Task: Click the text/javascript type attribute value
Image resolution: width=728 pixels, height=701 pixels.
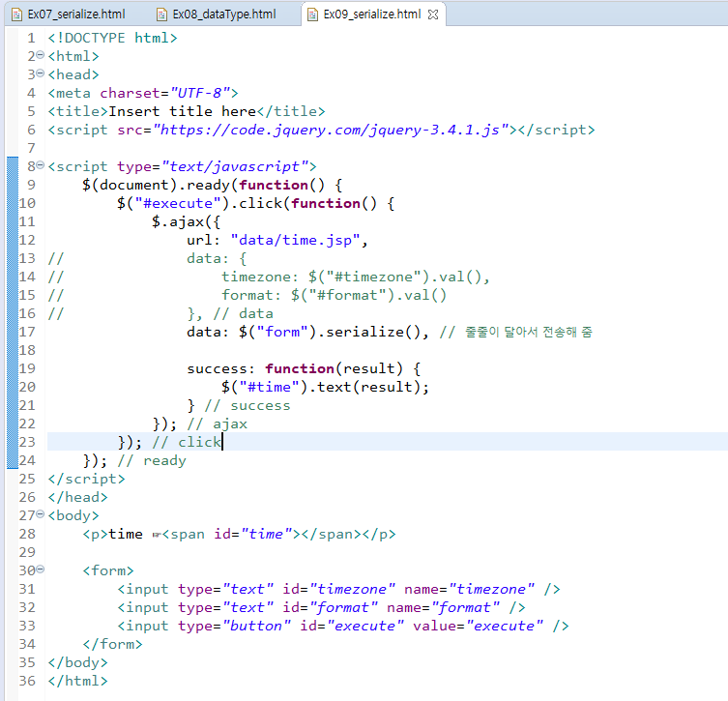Action: [235, 166]
